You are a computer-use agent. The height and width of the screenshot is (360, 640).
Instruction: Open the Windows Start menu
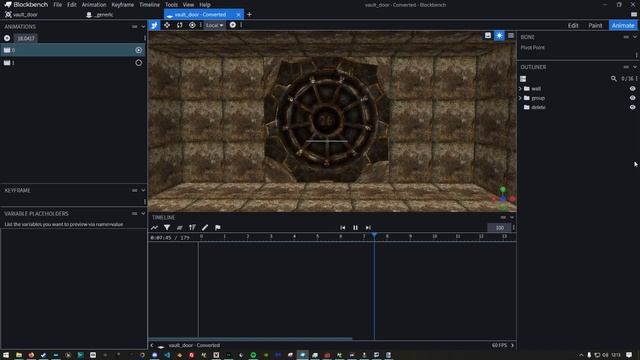[6, 355]
